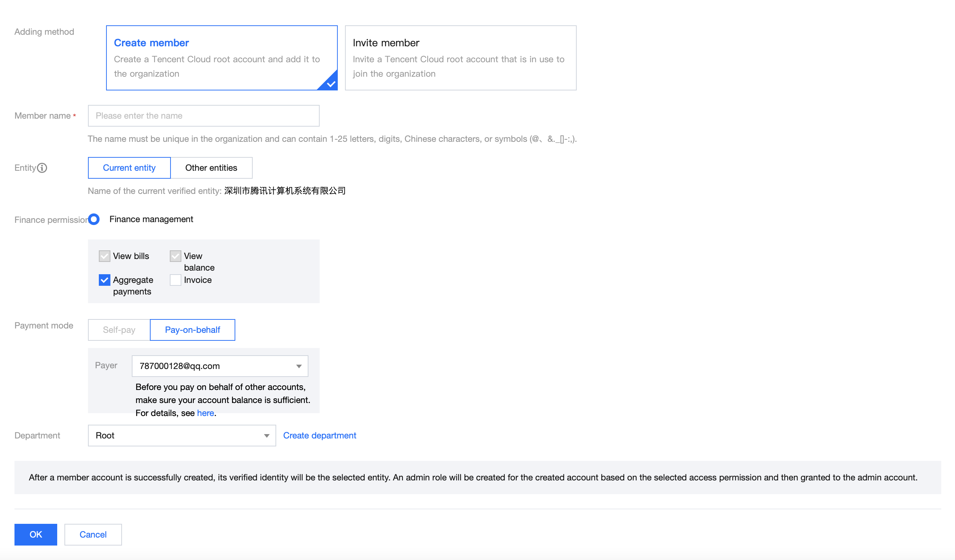Screen dimensions: 955x560
Task: Uncheck the Aggregate payments checkbox
Action: pos(105,280)
